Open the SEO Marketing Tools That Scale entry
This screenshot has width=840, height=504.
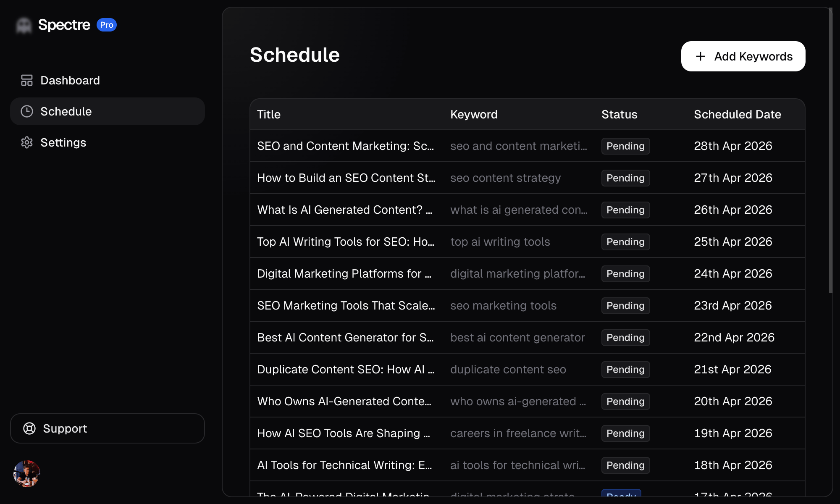tap(346, 305)
